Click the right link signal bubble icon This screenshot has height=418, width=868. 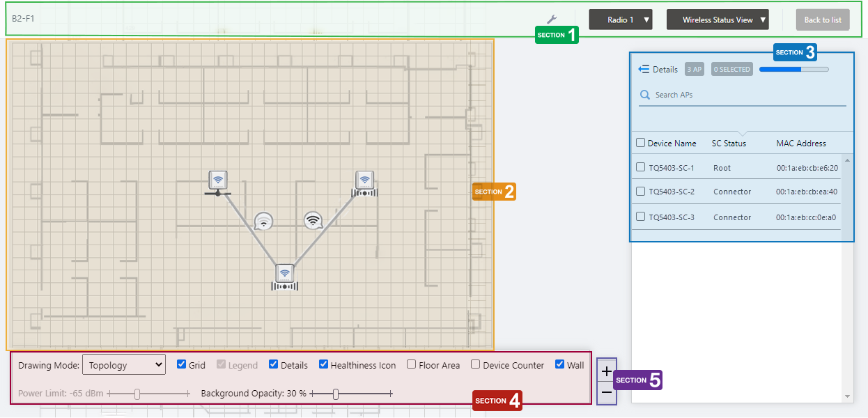click(x=314, y=220)
